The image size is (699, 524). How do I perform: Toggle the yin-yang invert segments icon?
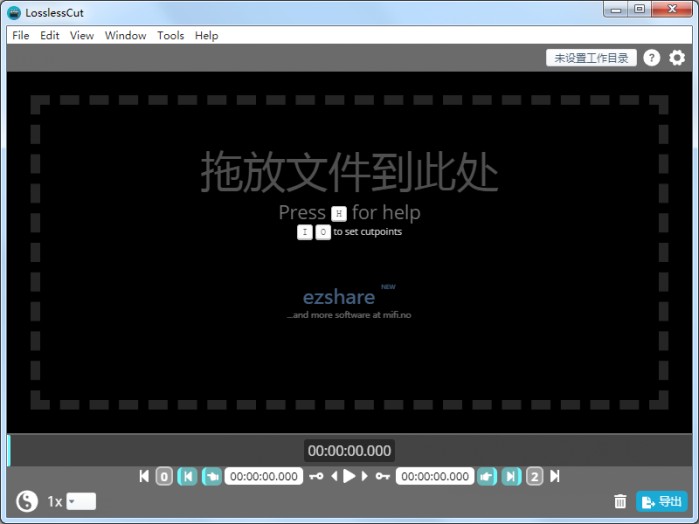tap(27, 501)
